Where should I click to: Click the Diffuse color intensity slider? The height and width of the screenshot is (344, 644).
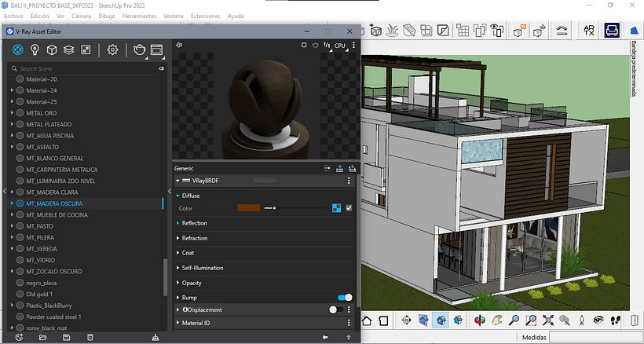pyautogui.click(x=296, y=208)
